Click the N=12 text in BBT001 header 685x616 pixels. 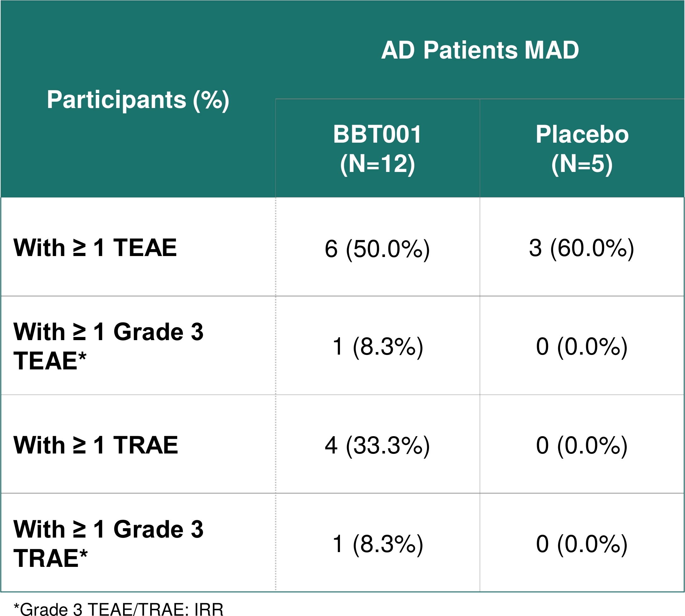(378, 164)
